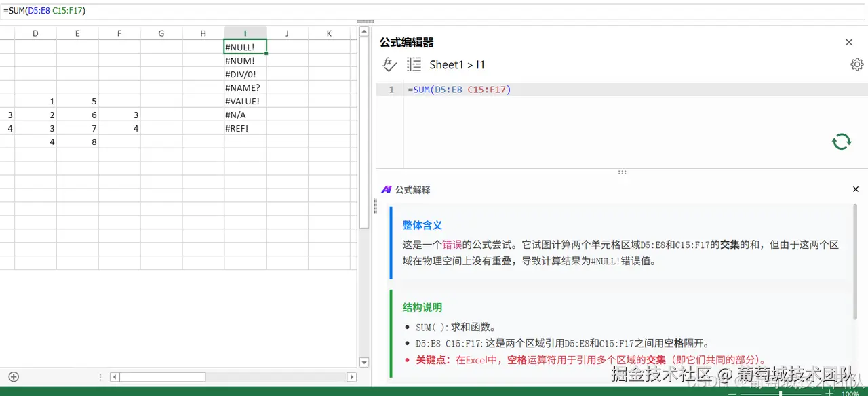Select column H header
The height and width of the screenshot is (396, 868).
click(203, 33)
